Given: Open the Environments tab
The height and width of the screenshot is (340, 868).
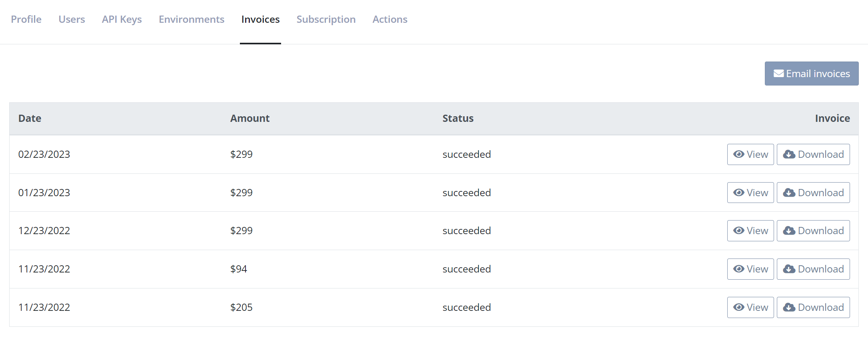Looking at the screenshot, I should click(192, 19).
